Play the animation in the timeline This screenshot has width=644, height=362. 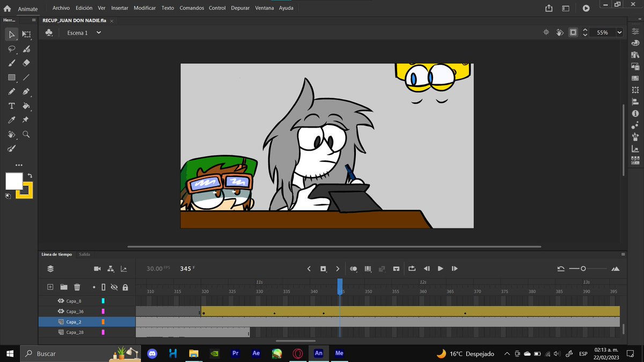tap(441, 269)
